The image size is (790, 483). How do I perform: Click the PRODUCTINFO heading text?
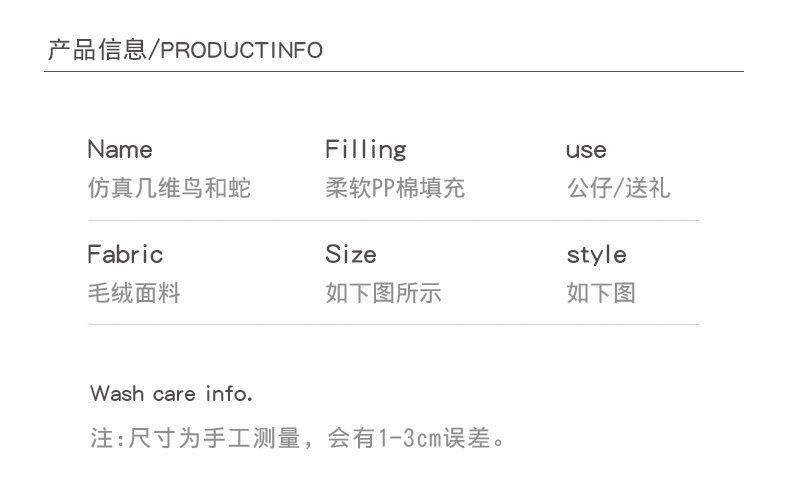241,51
